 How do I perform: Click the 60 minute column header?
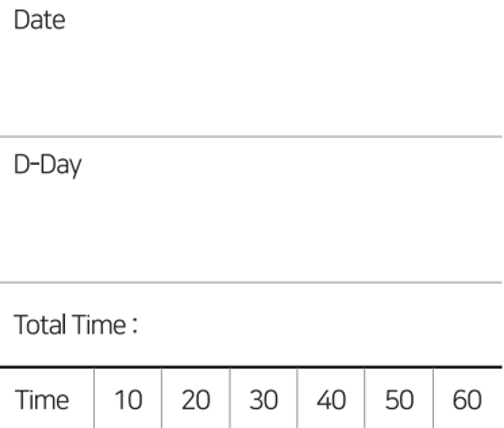467,400
